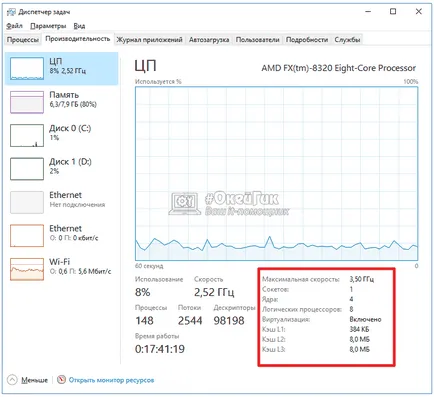The image size is (434, 397).
Task: Click the Меньше collapse arrow icon
Action: (12, 380)
